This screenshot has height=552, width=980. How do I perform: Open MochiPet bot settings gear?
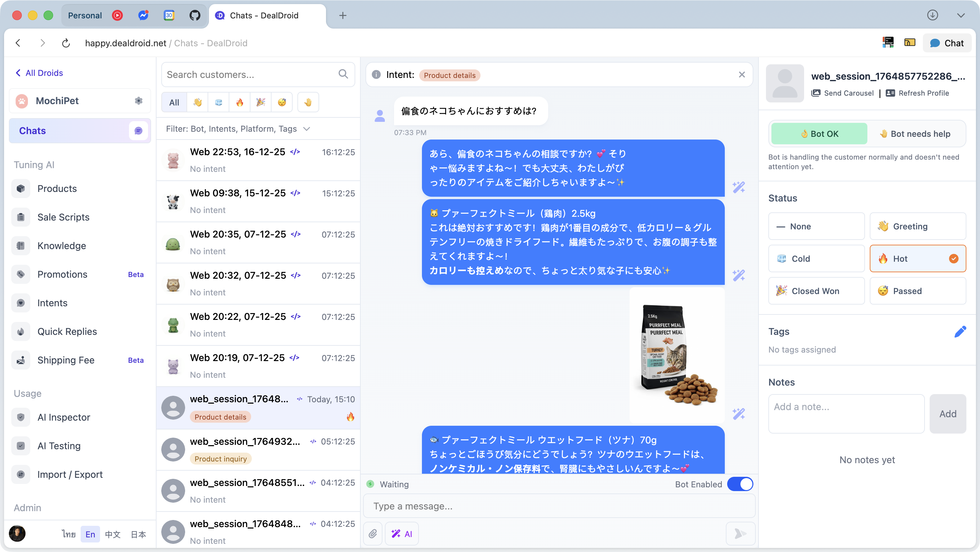click(138, 100)
